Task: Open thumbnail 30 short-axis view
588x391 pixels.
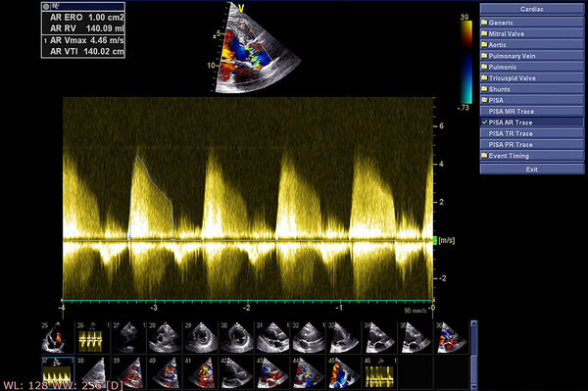Action: pos(236,337)
